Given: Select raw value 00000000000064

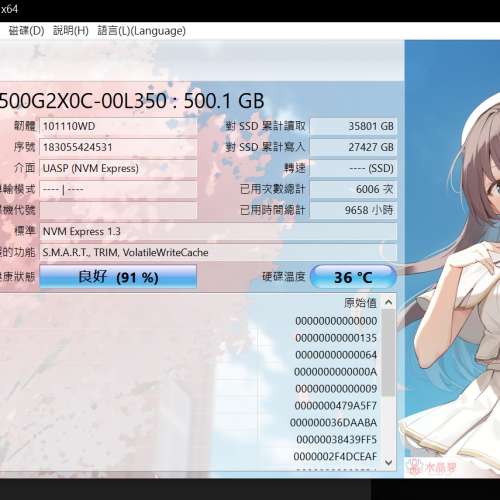Looking at the screenshot, I should [x=336, y=355].
